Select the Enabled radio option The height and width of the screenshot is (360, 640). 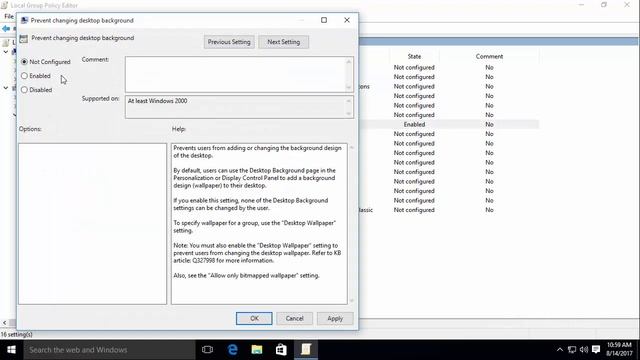pos(24,76)
